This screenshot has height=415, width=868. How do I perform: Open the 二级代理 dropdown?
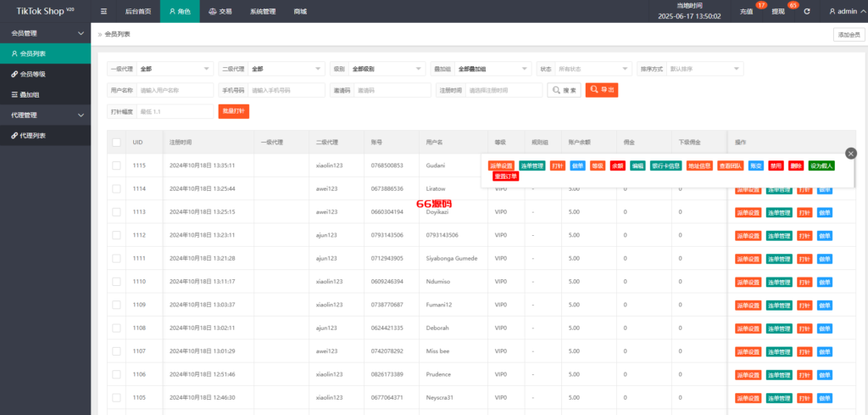click(287, 69)
